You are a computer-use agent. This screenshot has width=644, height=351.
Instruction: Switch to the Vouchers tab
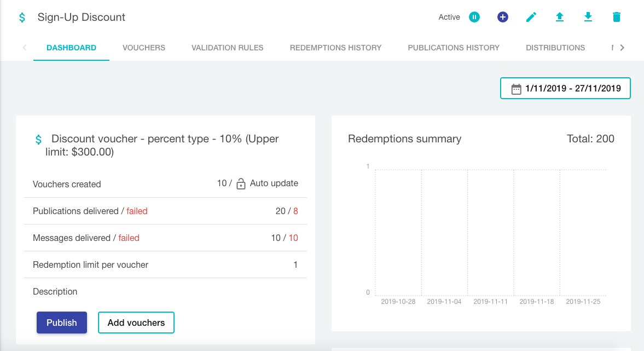coord(144,48)
